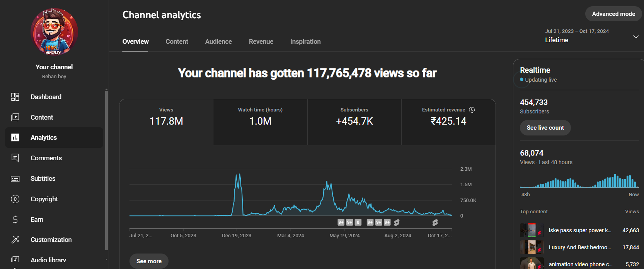Go to the Inspiration tab
Image resolution: width=644 pixels, height=269 pixels.
coord(305,41)
